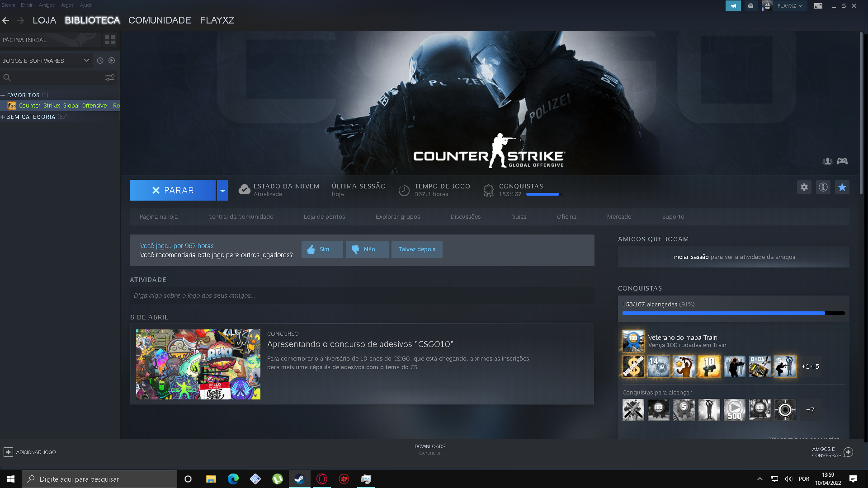
Task: Click the activity comment input field
Action: pos(362,296)
